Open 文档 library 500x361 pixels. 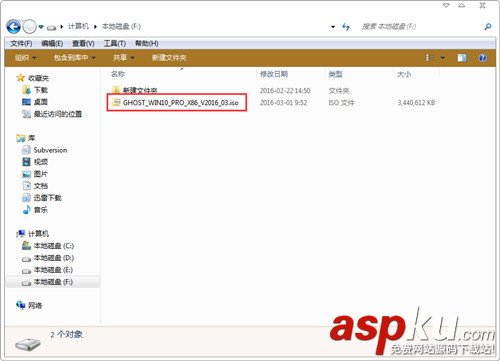coord(41,186)
